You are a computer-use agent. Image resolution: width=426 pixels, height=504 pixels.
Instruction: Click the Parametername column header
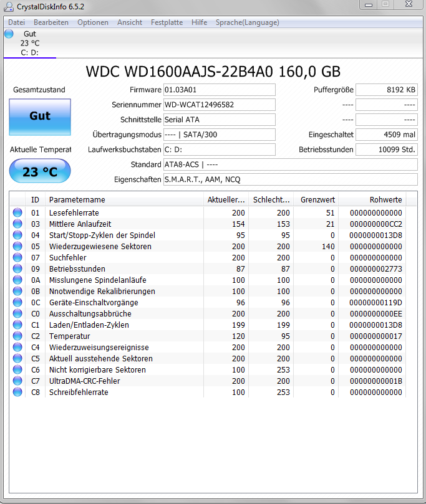click(x=125, y=199)
